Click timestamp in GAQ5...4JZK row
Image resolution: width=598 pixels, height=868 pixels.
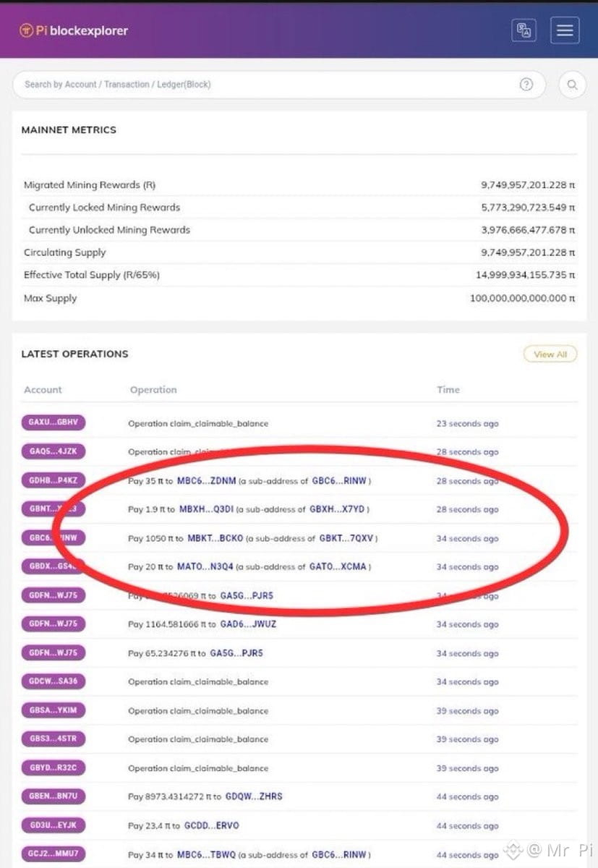pos(467,452)
